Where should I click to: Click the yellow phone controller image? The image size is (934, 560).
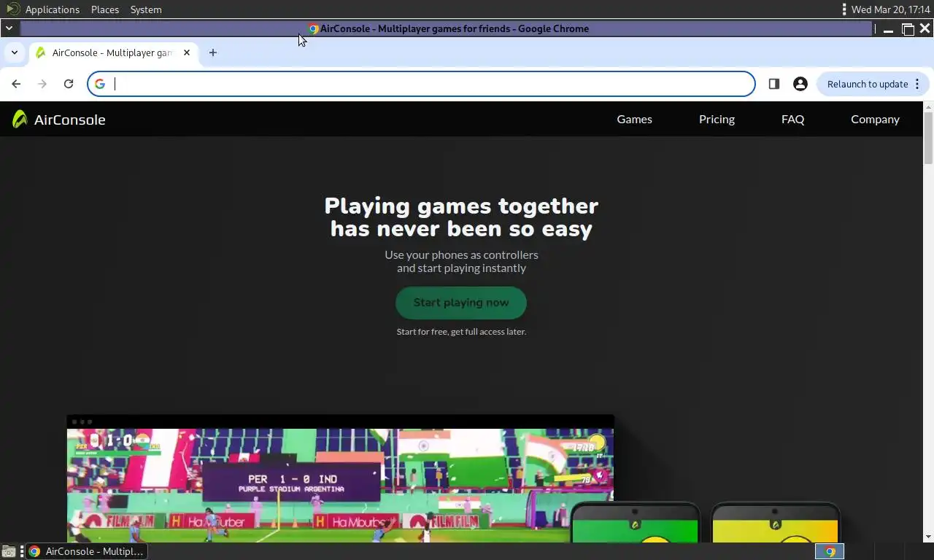pyautogui.click(x=775, y=523)
